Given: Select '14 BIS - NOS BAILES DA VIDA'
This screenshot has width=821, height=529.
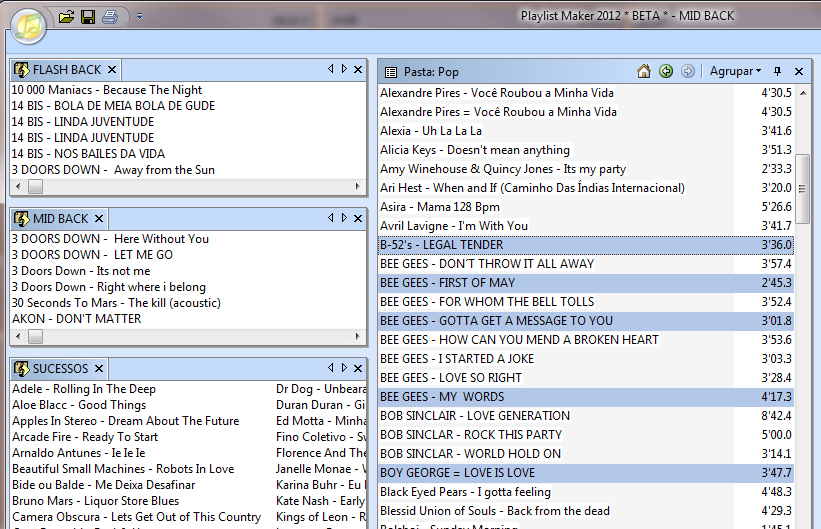Looking at the screenshot, I should (x=88, y=154).
